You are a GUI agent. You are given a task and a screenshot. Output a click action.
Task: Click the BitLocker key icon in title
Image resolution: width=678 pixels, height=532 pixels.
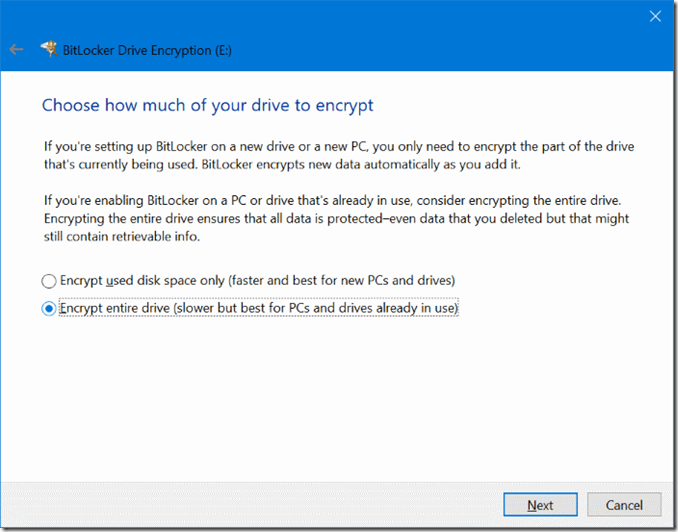click(49, 49)
